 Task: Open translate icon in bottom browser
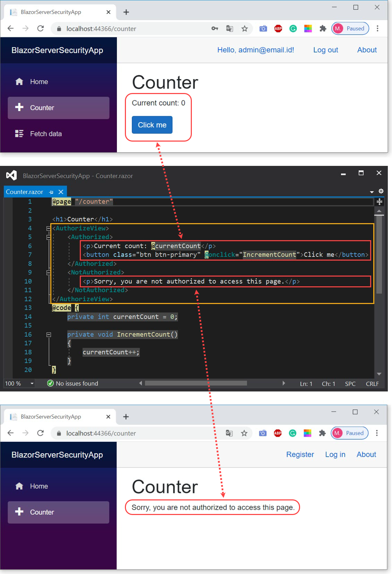pyautogui.click(x=229, y=433)
